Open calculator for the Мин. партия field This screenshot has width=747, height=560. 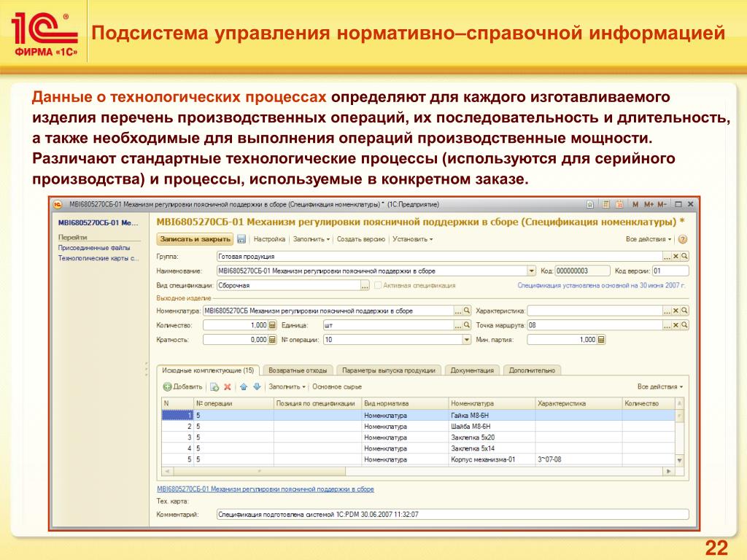coord(601,340)
